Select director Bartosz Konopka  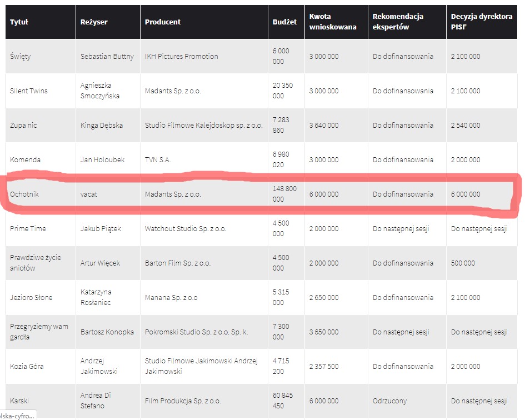(107, 332)
